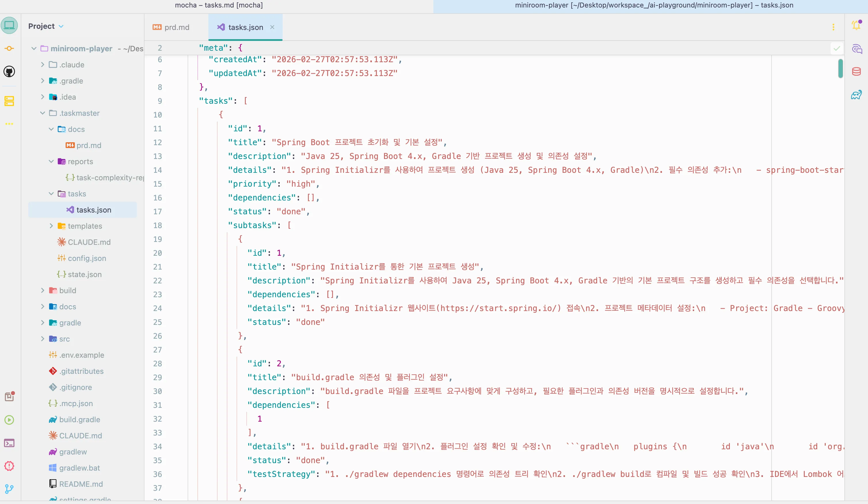Screen dimensions: 868x504
Task: Open the Project tool window icon
Action: pyautogui.click(x=9, y=26)
